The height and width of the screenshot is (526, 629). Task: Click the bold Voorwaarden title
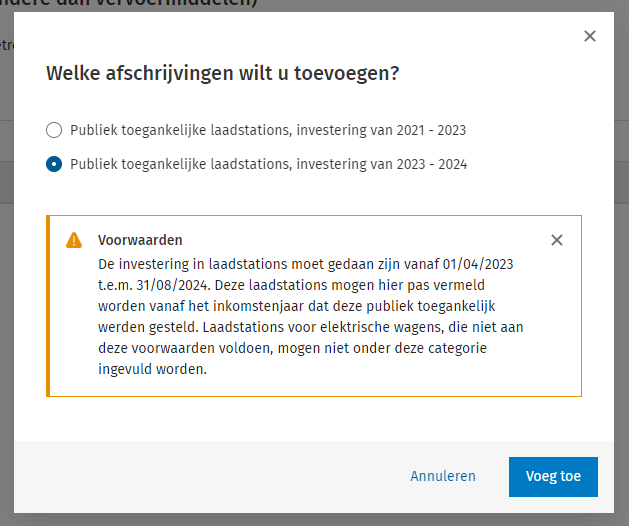point(139,240)
